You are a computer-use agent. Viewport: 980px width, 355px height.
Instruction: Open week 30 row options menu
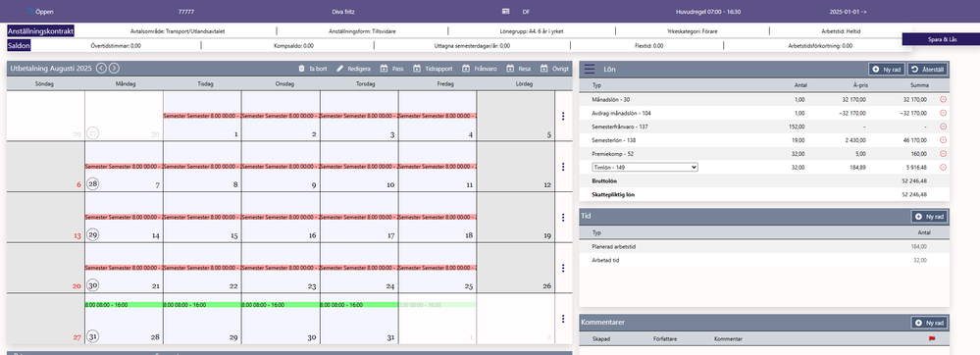pyautogui.click(x=563, y=268)
